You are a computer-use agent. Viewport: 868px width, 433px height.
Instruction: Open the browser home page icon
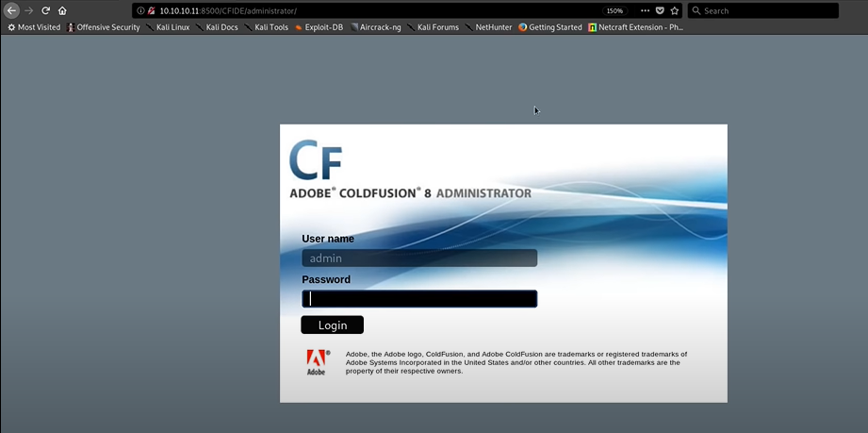coord(62,10)
